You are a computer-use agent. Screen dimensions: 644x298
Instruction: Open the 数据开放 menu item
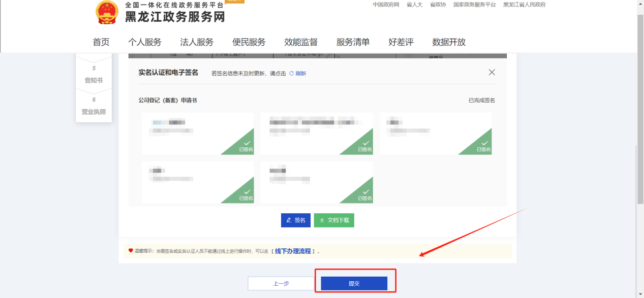(449, 42)
